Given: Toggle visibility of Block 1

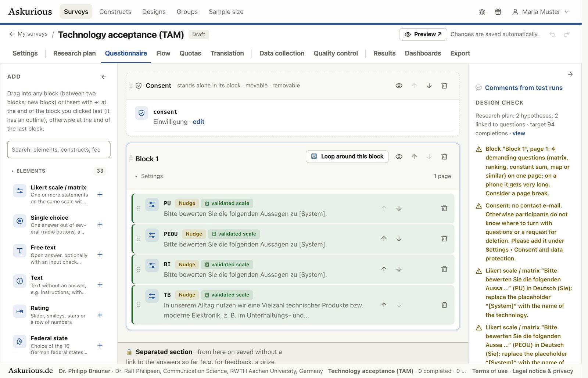Looking at the screenshot, I should coord(399,156).
